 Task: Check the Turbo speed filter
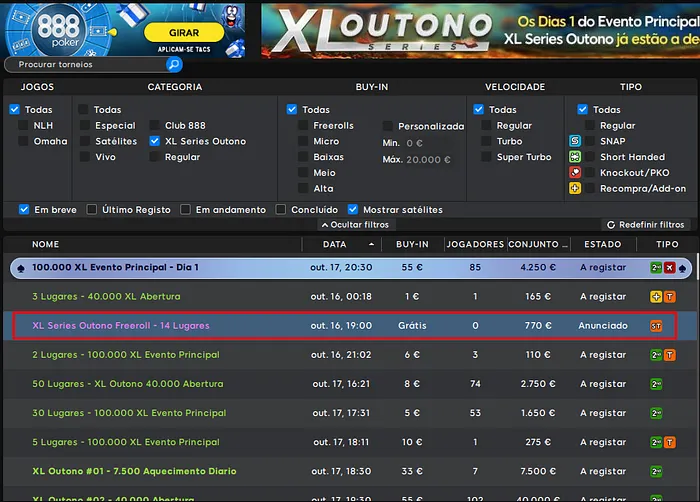point(486,141)
